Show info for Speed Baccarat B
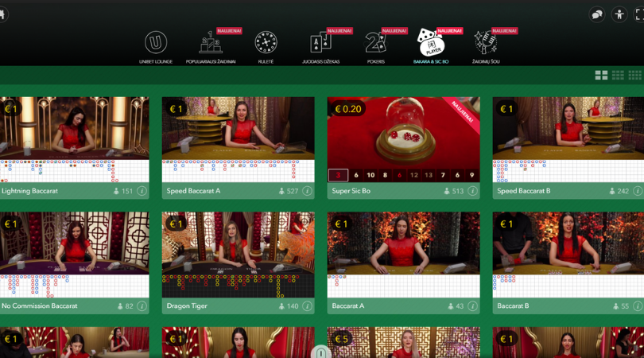644x358 pixels. (638, 191)
